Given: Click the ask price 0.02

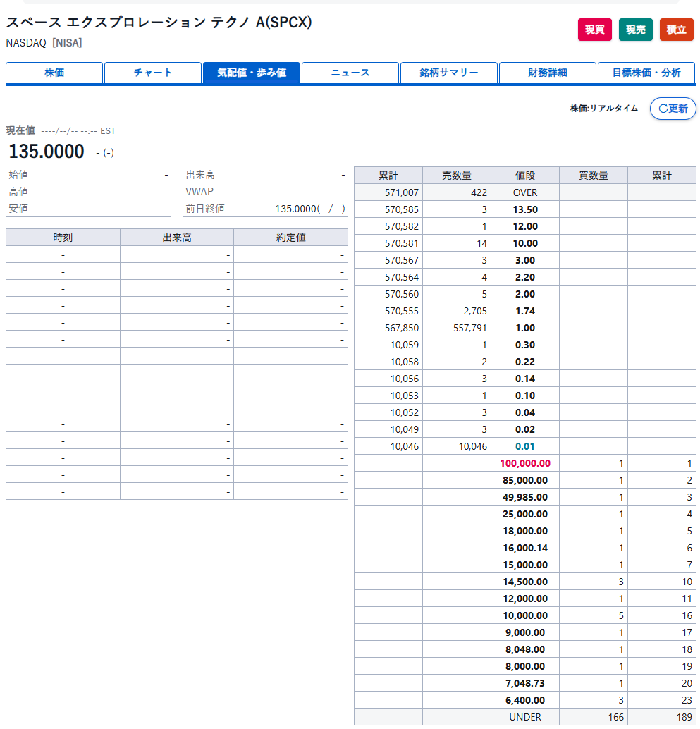Looking at the screenshot, I should 525,429.
